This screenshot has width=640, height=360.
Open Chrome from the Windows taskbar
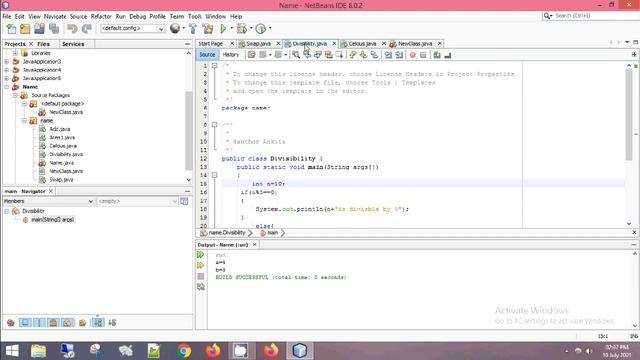click(x=184, y=351)
